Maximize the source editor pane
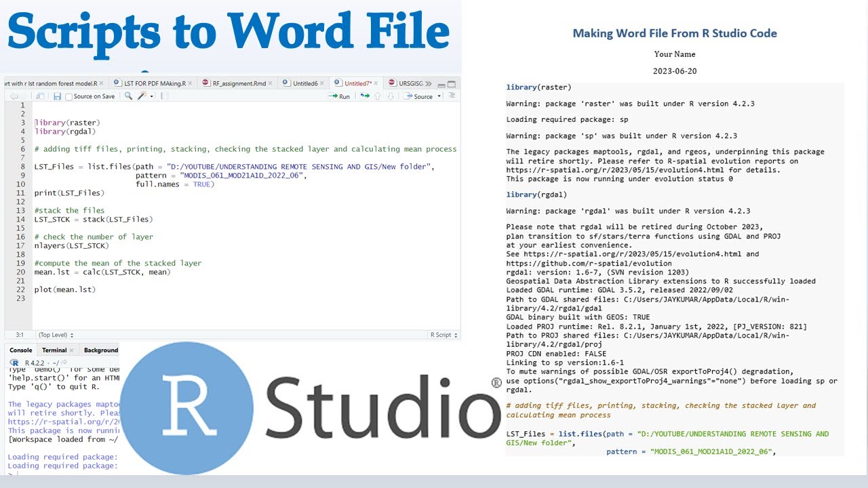This screenshot has width=868, height=488. click(x=452, y=84)
